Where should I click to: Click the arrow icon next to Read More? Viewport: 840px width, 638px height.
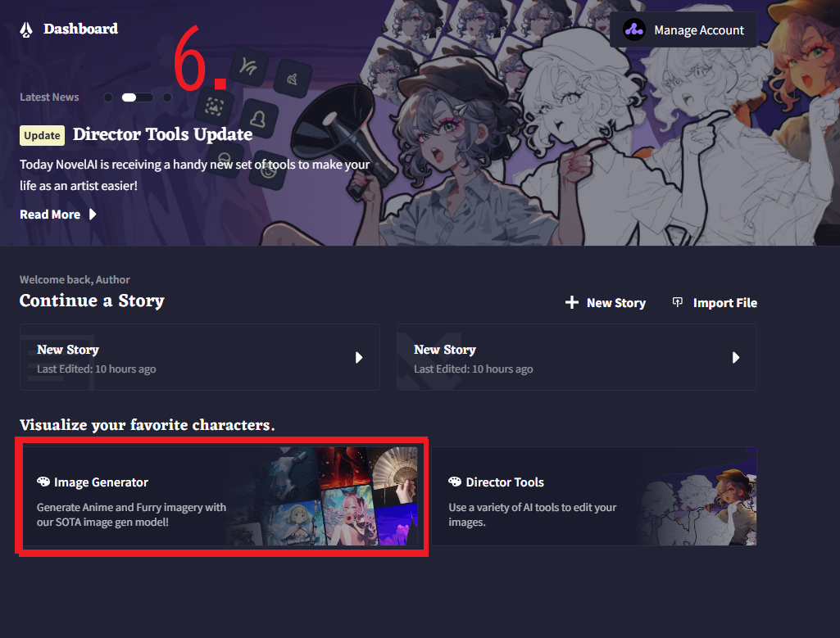93,215
